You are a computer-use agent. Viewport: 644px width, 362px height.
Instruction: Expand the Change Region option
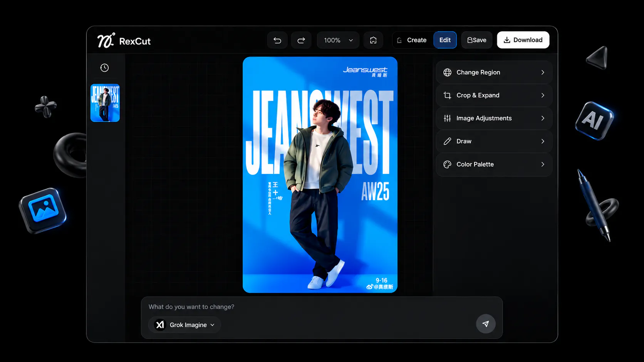coord(494,72)
